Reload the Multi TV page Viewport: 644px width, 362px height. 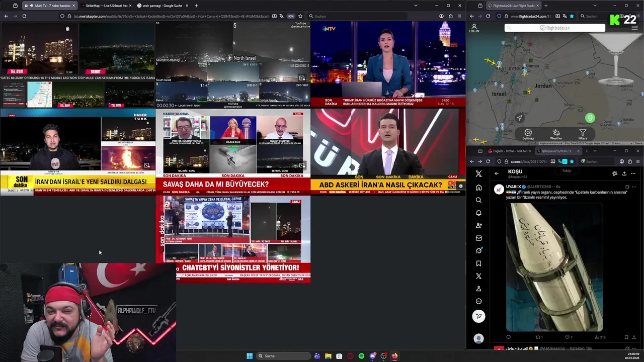24,16
